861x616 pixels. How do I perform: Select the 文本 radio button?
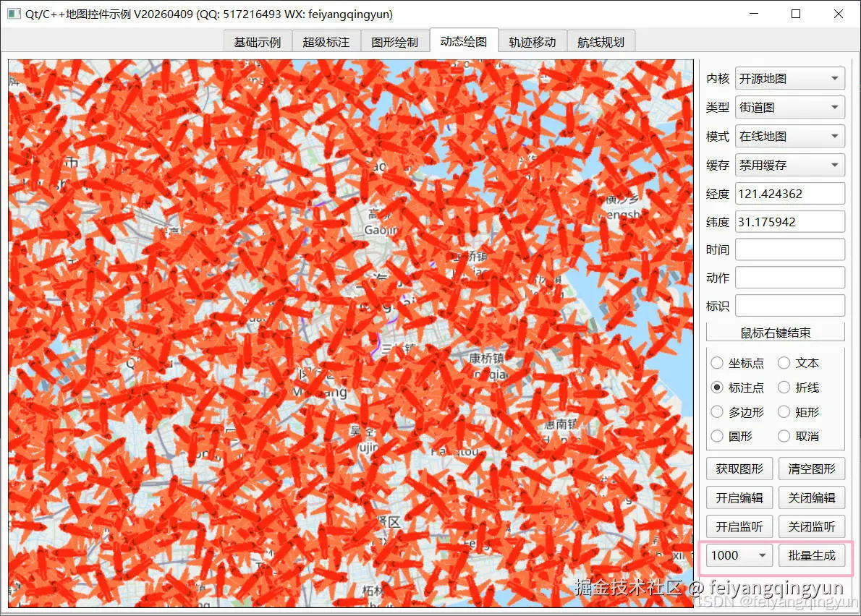click(798, 363)
